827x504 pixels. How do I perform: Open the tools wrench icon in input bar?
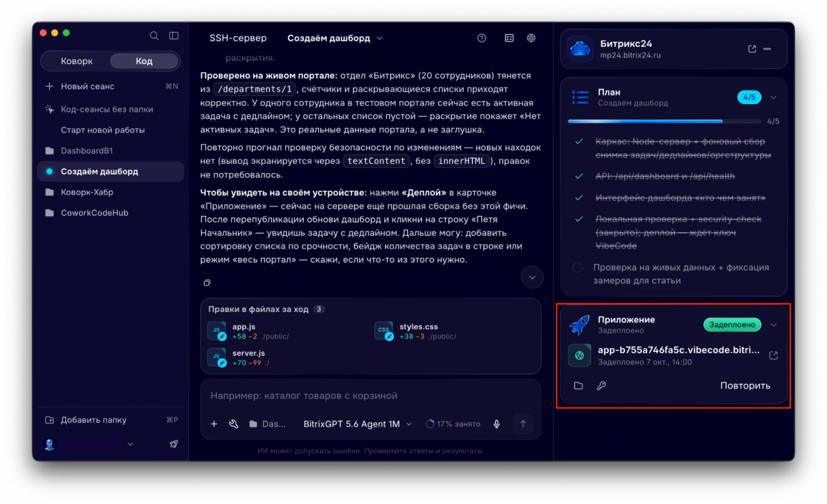coord(234,424)
